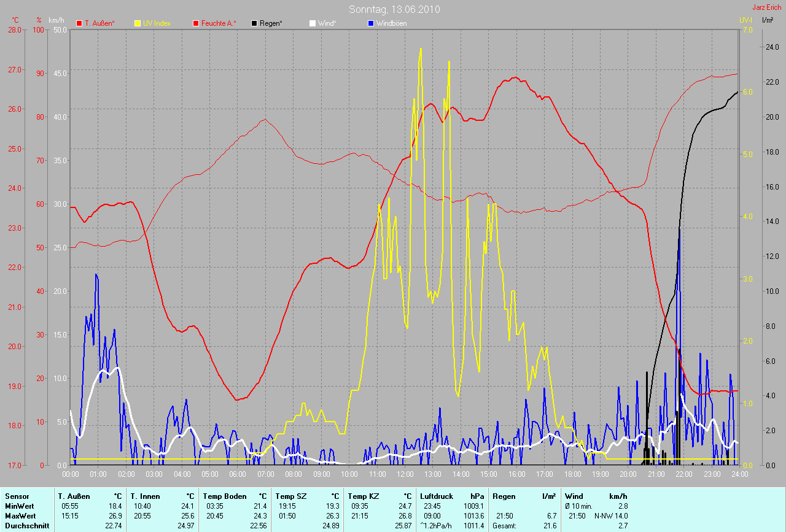This screenshot has height=532, width=786.
Task: Click the 'N-NW' wind direction text
Action: click(x=604, y=516)
